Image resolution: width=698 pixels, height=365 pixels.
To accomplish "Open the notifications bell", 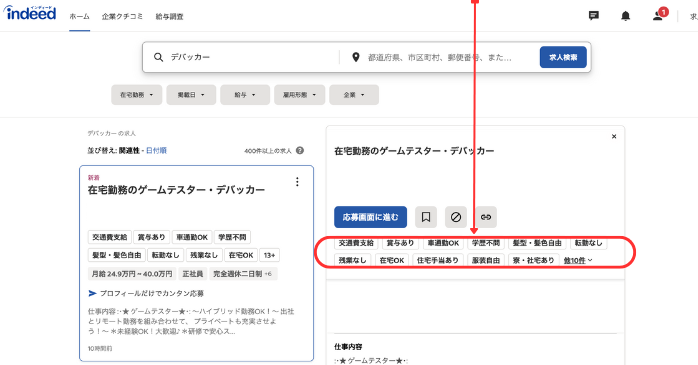I will (x=625, y=16).
